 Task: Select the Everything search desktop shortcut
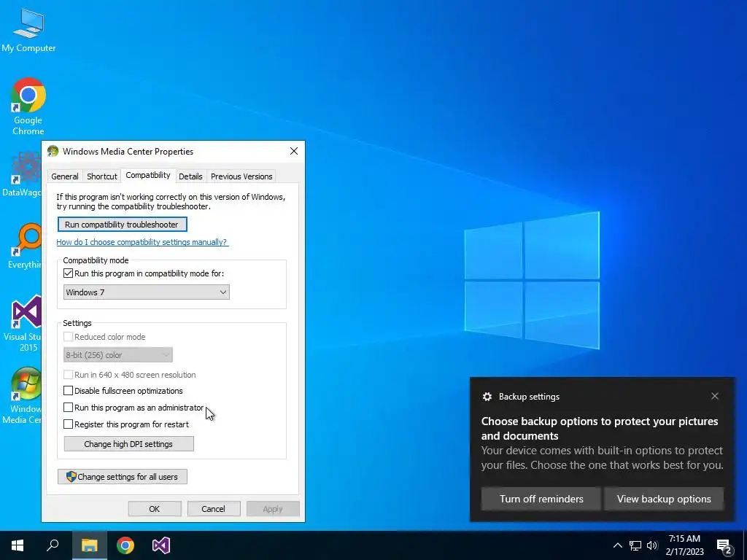24,246
